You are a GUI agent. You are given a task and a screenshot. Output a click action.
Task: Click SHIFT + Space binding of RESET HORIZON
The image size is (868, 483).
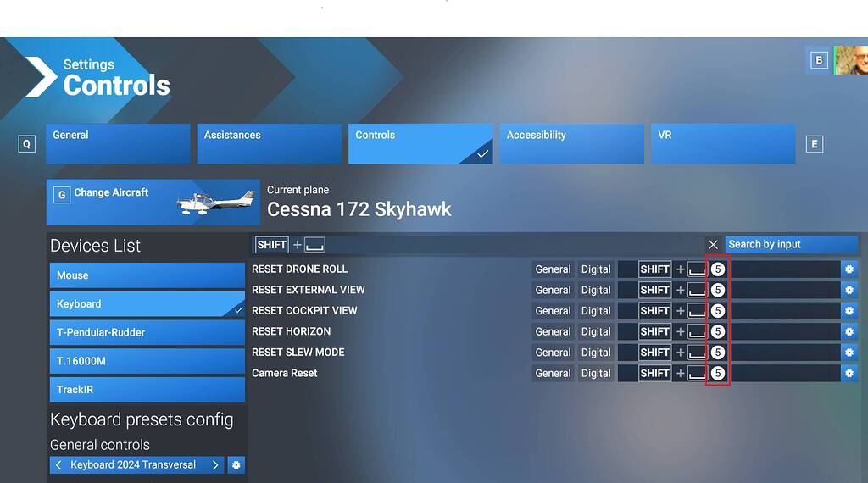coord(672,331)
